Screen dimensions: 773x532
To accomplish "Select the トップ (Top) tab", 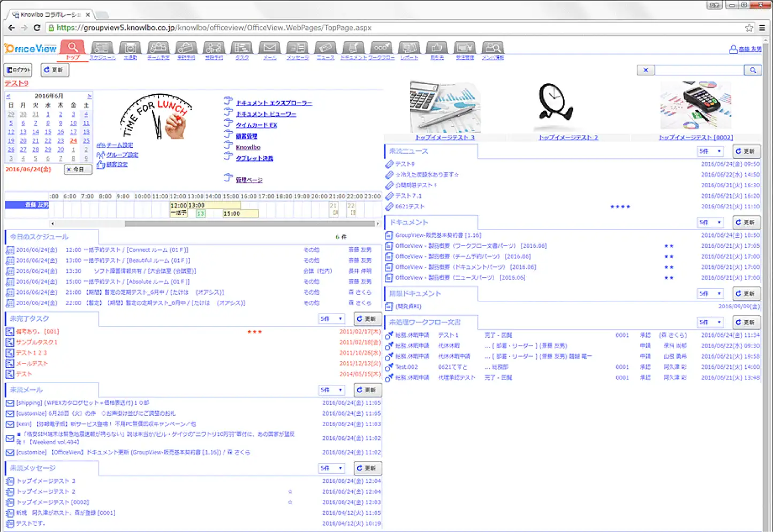I will [72, 50].
